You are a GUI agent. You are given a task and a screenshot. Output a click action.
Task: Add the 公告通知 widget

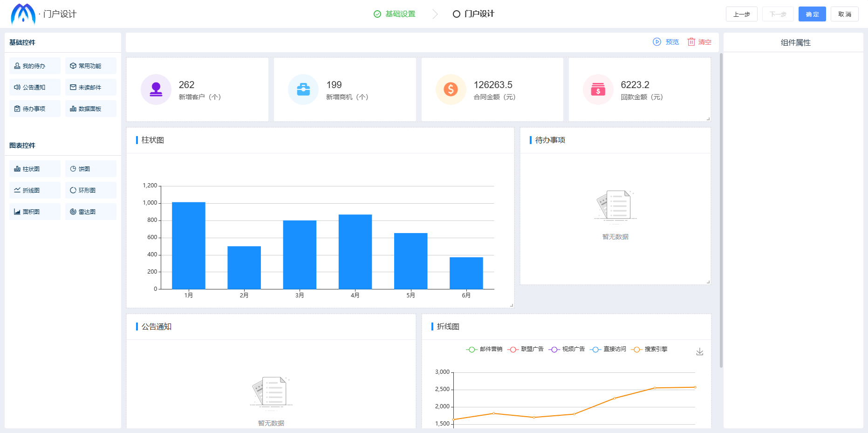(x=35, y=87)
